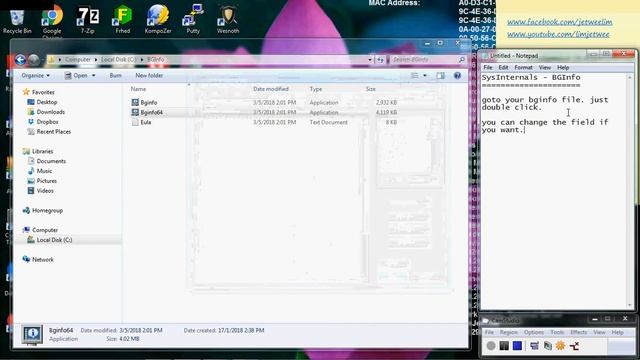Open the facebook.com/jetweelim link
The width and height of the screenshot is (640, 360).
tap(560, 22)
